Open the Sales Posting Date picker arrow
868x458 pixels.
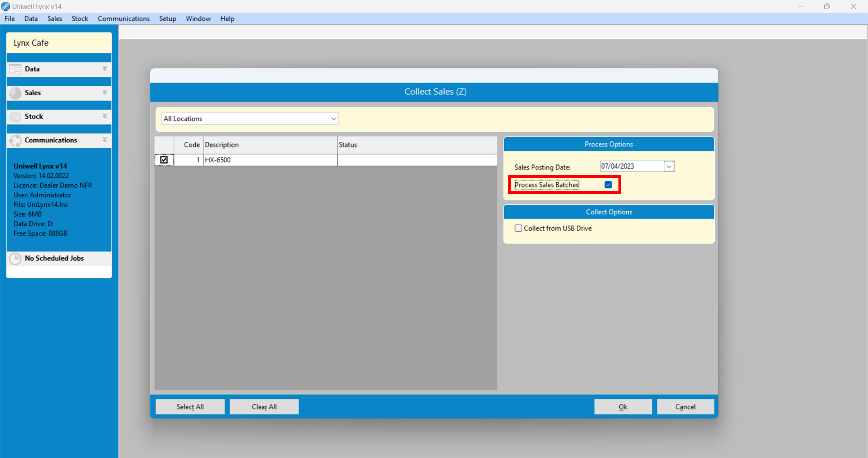click(x=669, y=167)
